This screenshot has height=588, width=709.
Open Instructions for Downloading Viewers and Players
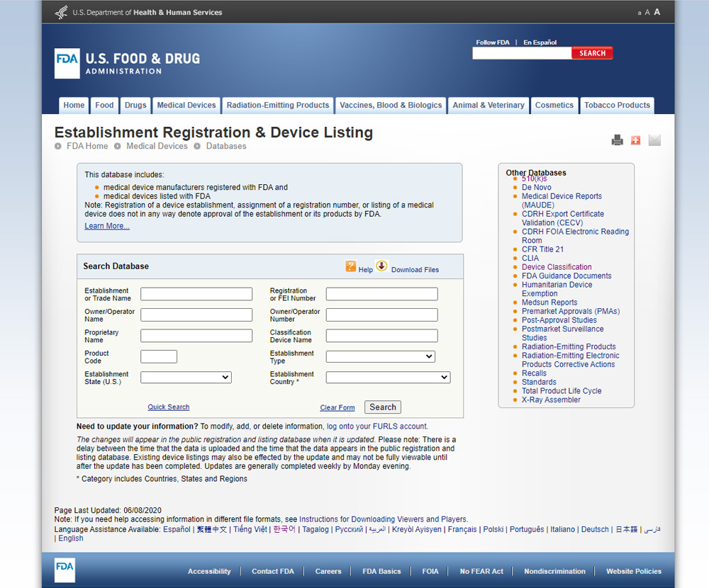tap(383, 520)
